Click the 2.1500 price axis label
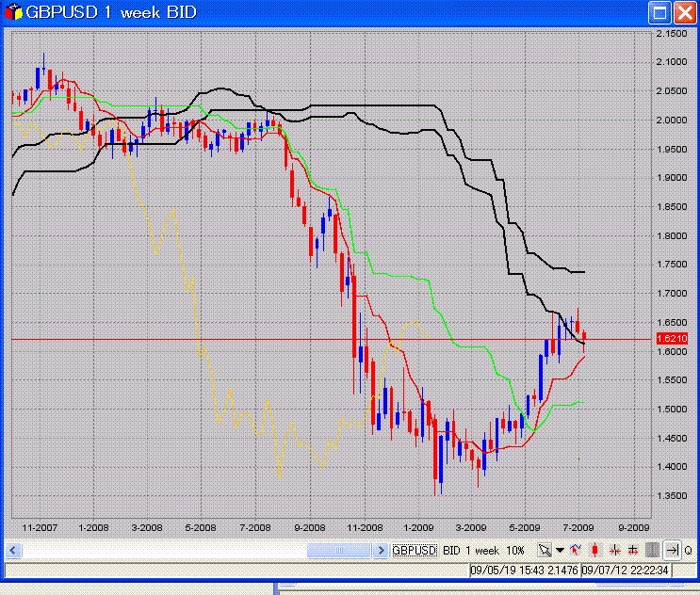Viewport: 700px width, 595px height. point(672,34)
